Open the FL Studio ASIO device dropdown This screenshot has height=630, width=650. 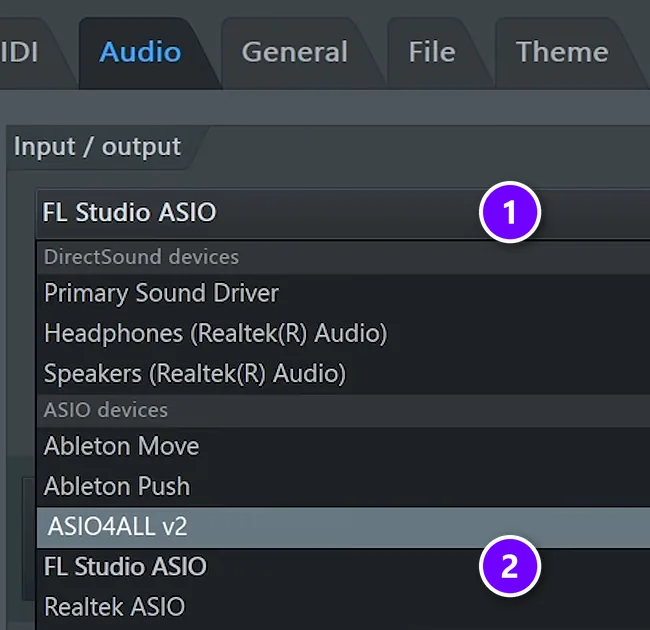coord(343,213)
